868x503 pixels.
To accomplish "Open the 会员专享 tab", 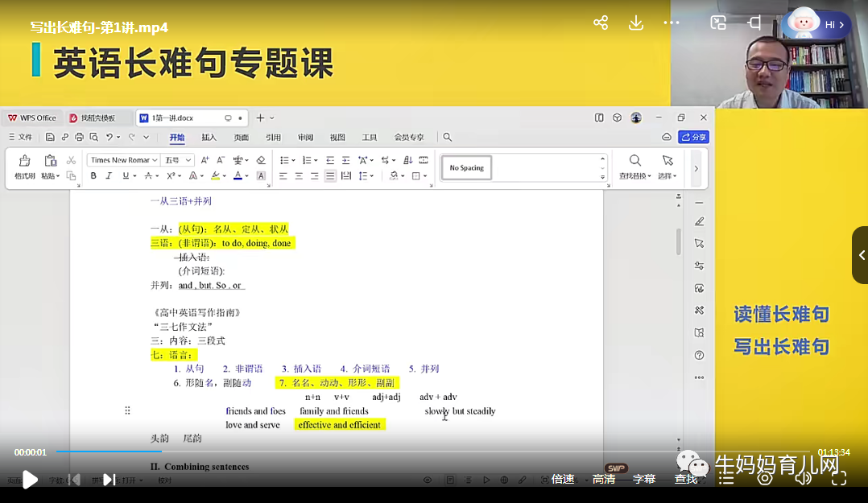I will [408, 138].
